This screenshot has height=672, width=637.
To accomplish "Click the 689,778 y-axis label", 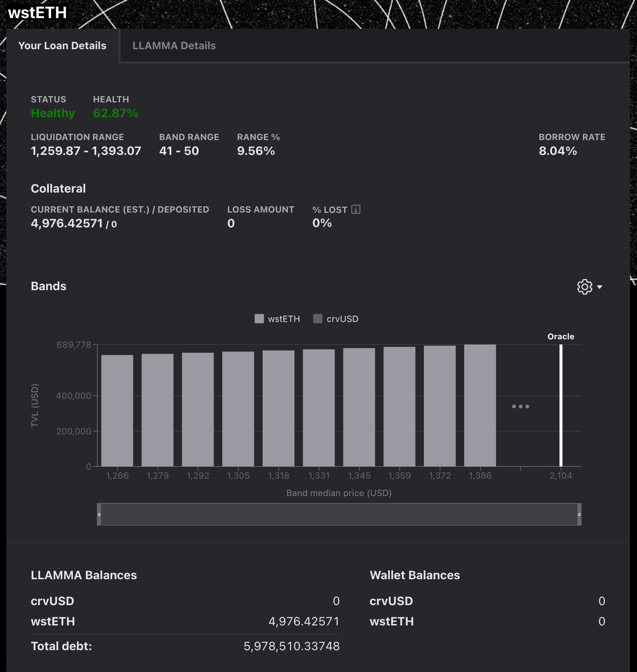I will coord(74,345).
